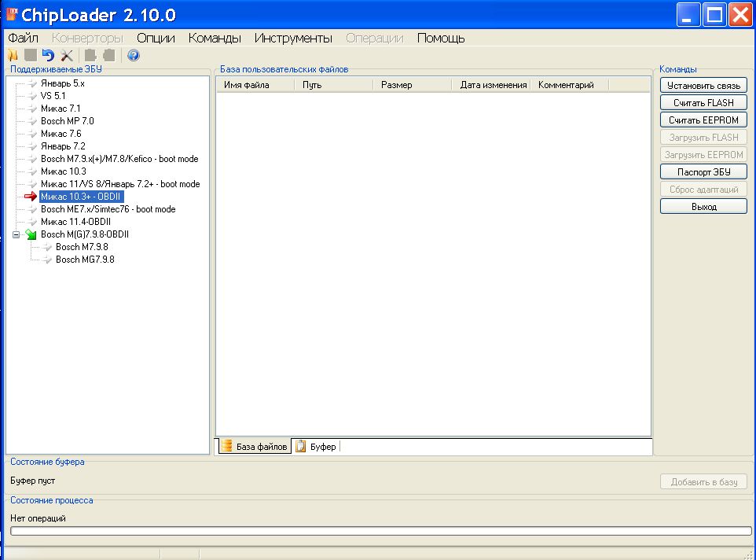The image size is (756, 560).
Task: Select Микас 7.1 in the ECU tree
Action: pyautogui.click(x=61, y=109)
